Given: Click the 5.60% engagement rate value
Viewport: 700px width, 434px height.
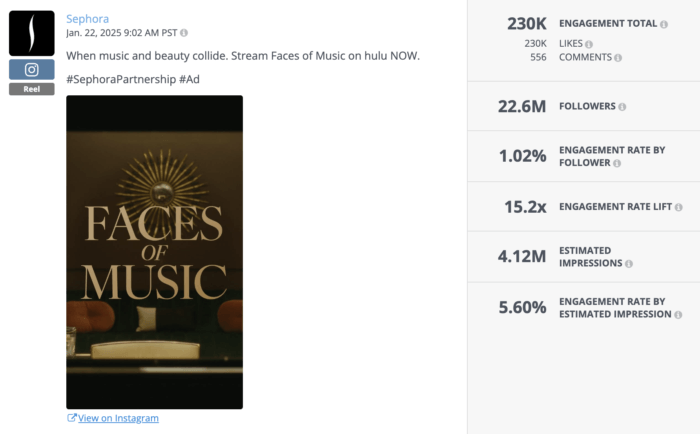Looking at the screenshot, I should click(x=522, y=307).
